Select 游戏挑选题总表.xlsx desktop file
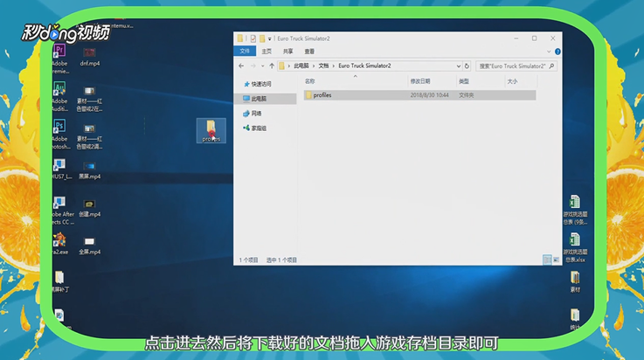Image resolution: width=644 pixels, height=360 pixels. point(575,248)
